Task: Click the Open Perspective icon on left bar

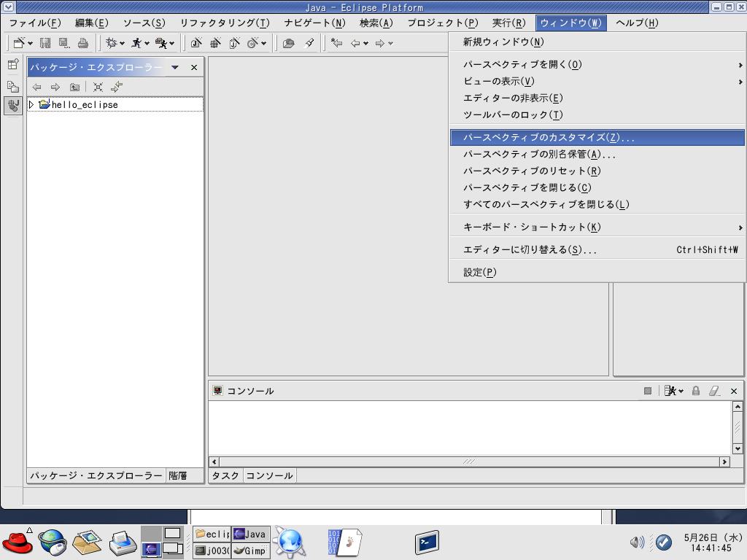Action: coord(13,64)
